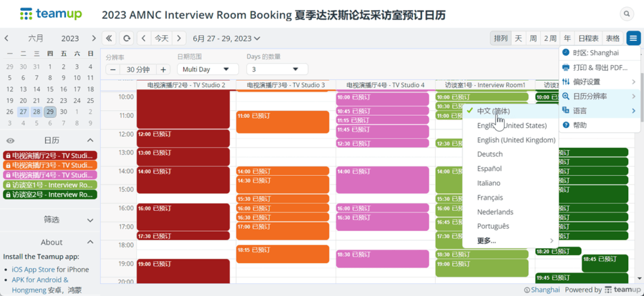Open the blue hamburger menu button
The width and height of the screenshot is (644, 296).
tap(633, 38)
